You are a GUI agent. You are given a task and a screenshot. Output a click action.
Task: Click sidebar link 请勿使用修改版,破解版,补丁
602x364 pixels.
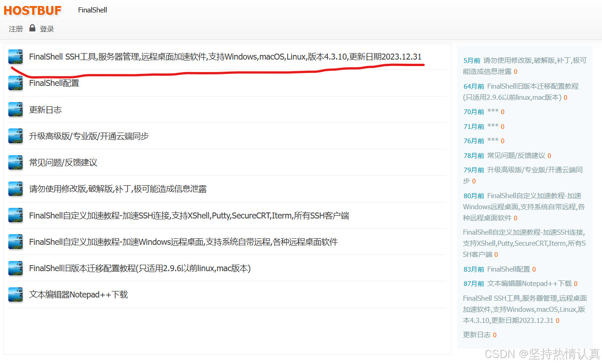[x=525, y=66]
